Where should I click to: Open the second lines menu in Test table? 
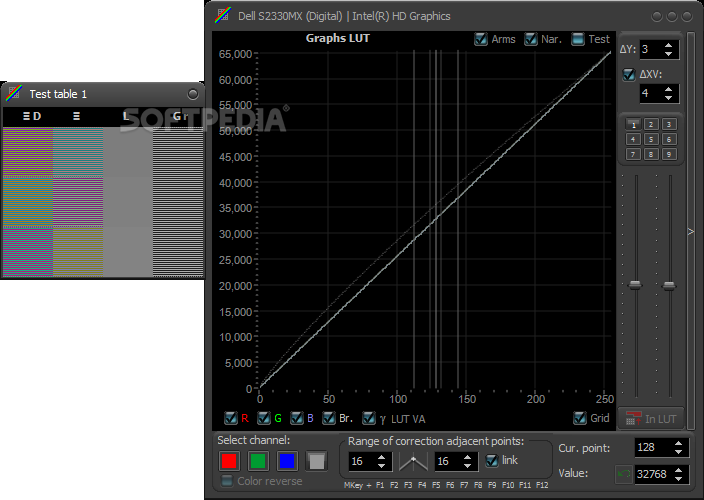tap(76, 116)
